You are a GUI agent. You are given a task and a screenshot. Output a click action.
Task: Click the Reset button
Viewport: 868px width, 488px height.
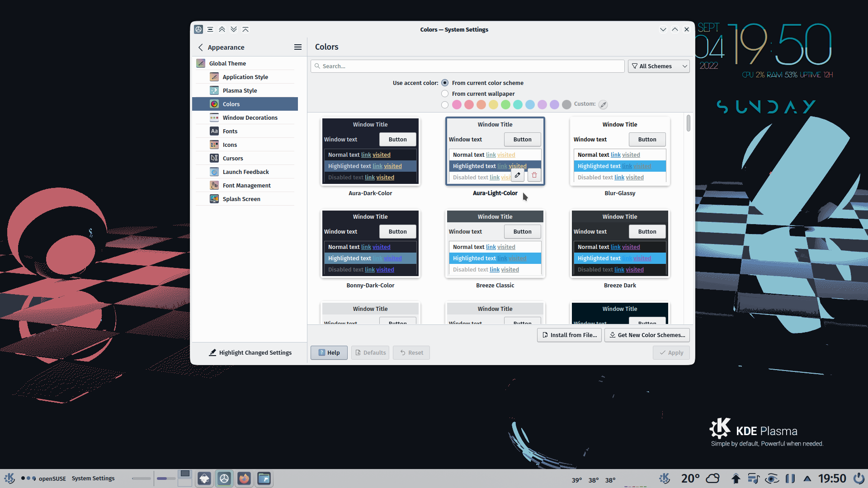(411, 352)
